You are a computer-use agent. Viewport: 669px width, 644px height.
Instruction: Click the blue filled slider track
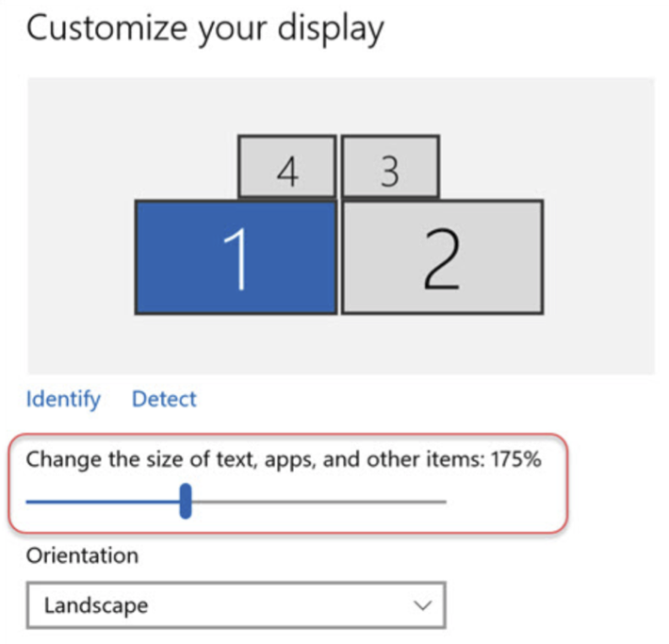104,502
